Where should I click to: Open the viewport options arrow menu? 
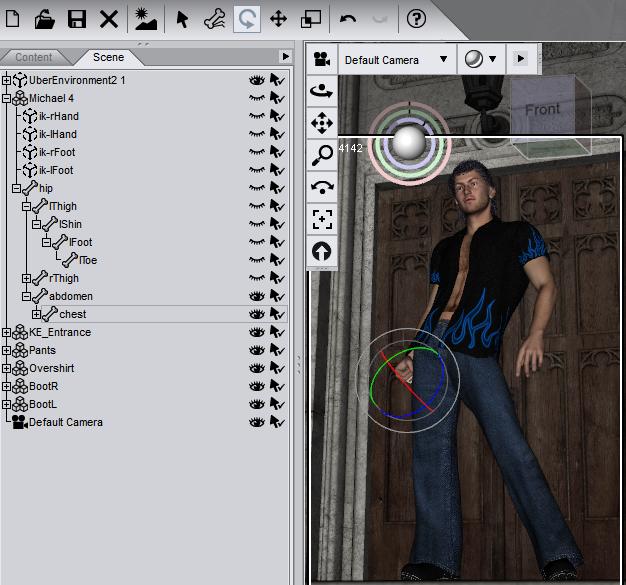[521, 59]
